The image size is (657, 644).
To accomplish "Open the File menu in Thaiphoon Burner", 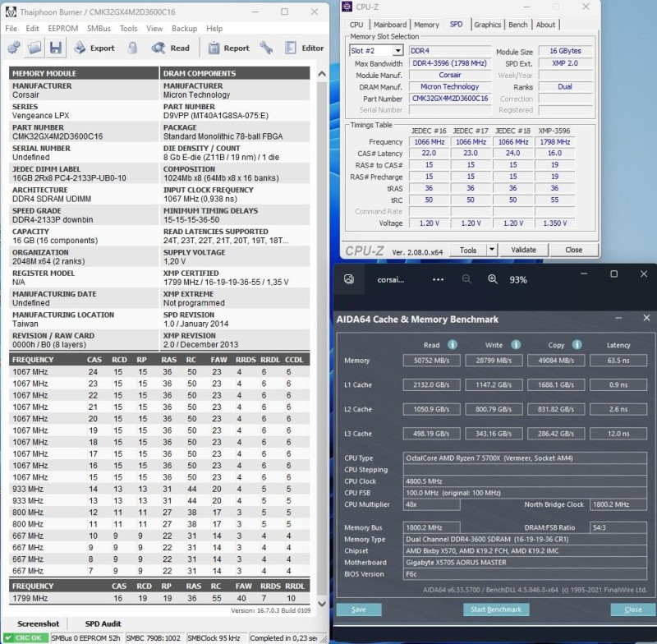I will pyautogui.click(x=11, y=29).
